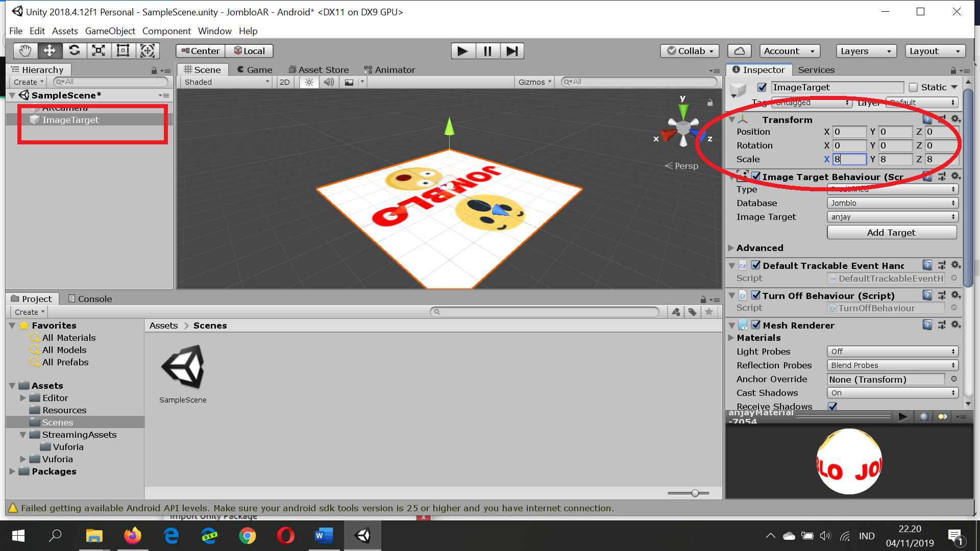Open the GameObject menu
The image size is (980, 551).
110,31
